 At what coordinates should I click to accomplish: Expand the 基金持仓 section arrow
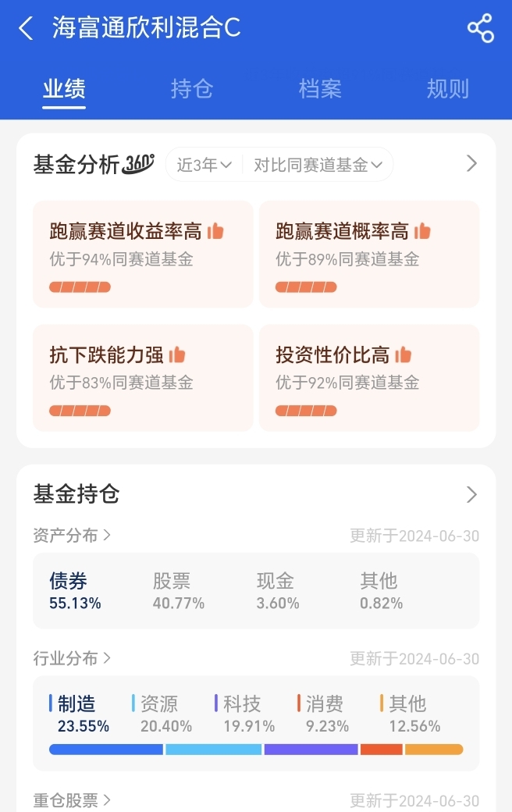coord(471,494)
